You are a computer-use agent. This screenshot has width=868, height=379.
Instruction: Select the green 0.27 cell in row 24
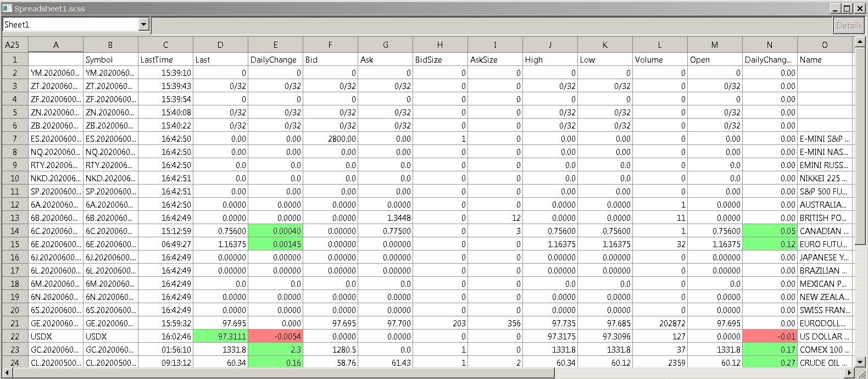770,363
